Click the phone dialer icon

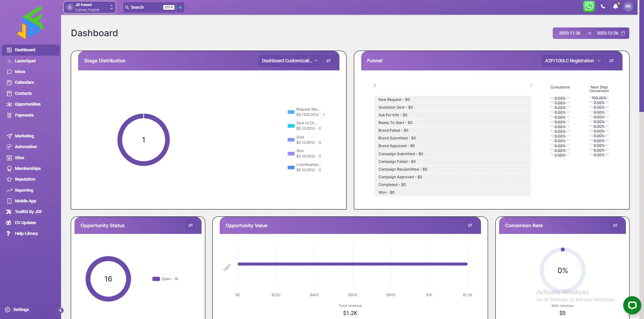click(x=603, y=7)
